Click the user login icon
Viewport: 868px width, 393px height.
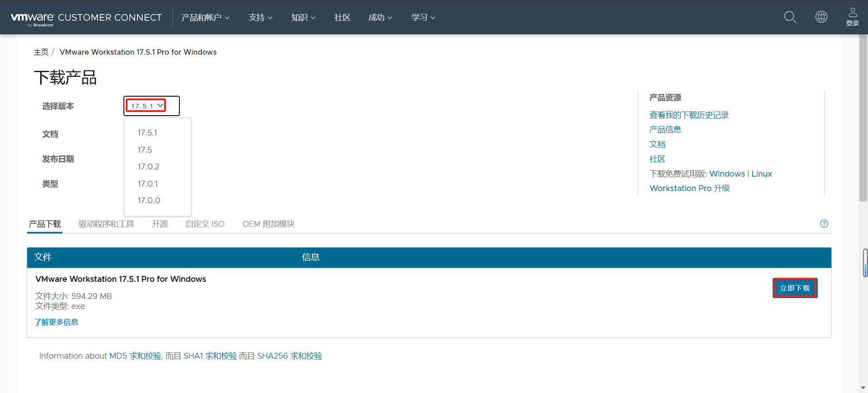[852, 17]
